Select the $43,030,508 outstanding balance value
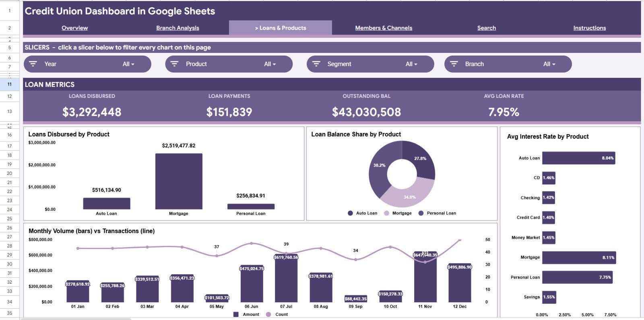This screenshot has height=320, width=644. click(x=367, y=112)
